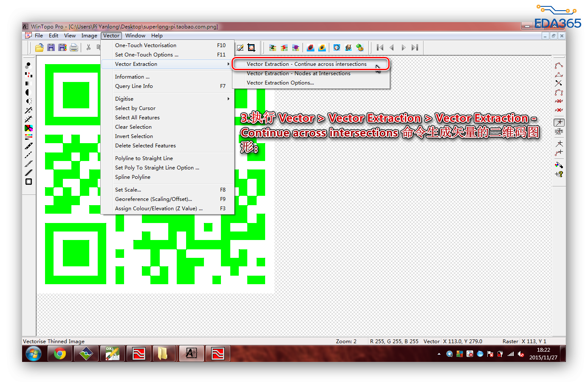Choose Query Line Info menu entry
588x384 pixels.
(167, 86)
